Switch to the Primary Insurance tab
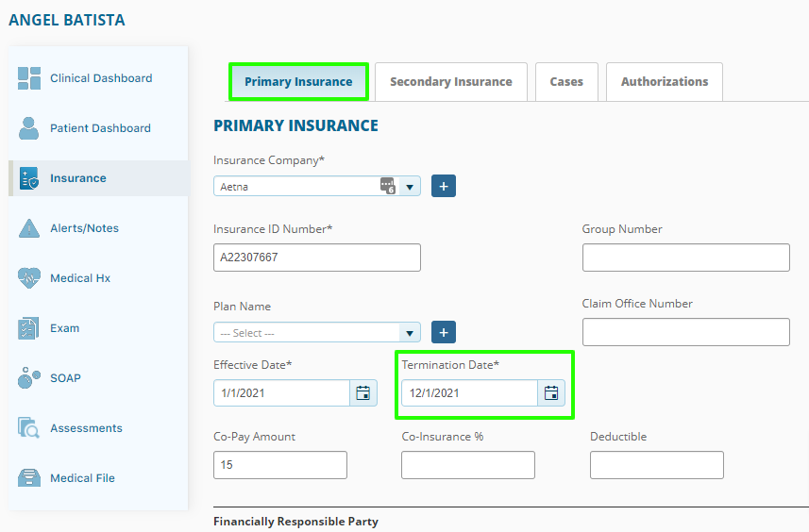 click(x=298, y=82)
